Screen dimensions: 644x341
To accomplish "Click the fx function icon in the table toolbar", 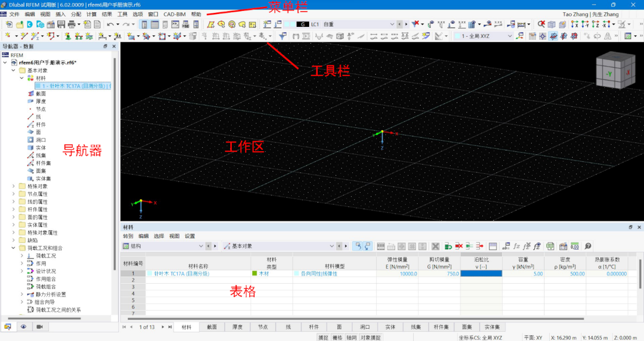I will 517,246.
